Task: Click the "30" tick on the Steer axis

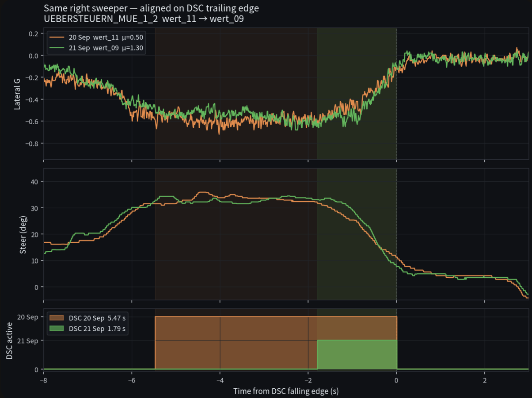Action: [x=34, y=208]
